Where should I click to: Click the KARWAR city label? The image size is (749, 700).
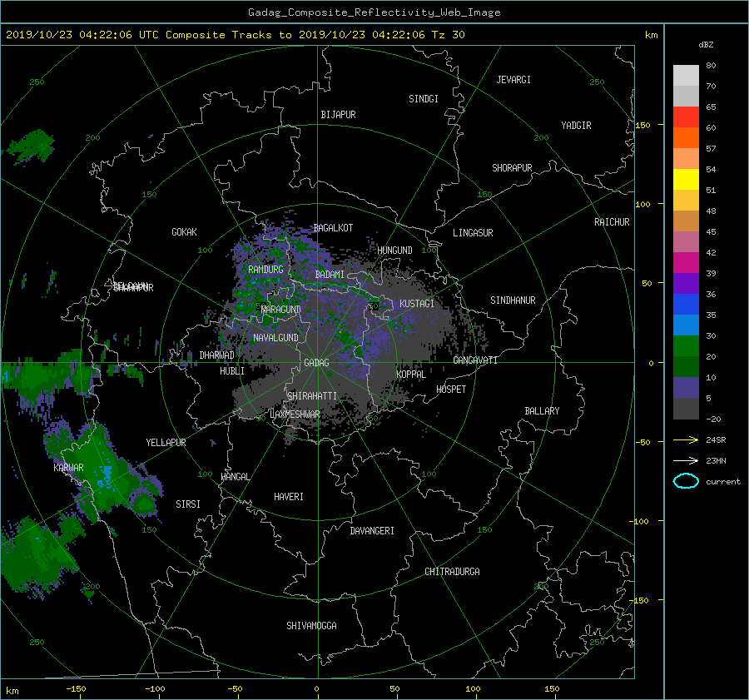pos(68,468)
